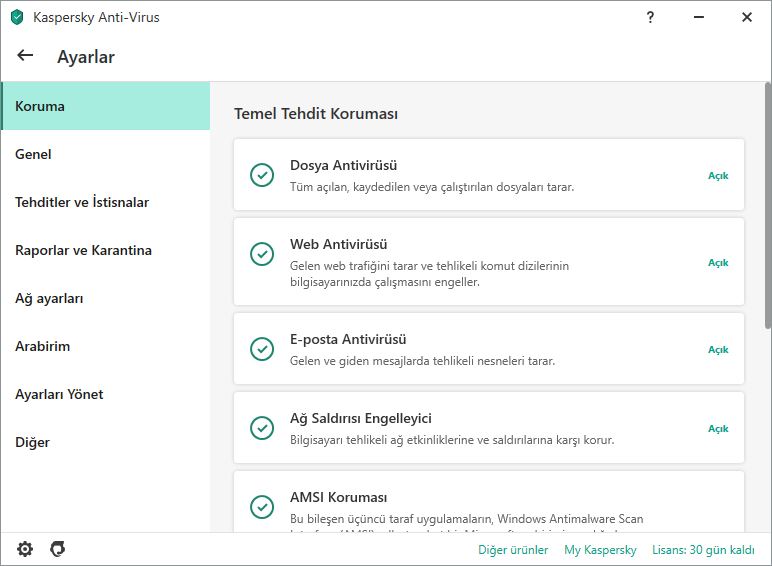Minimize the Kaspersky window

[698, 17]
